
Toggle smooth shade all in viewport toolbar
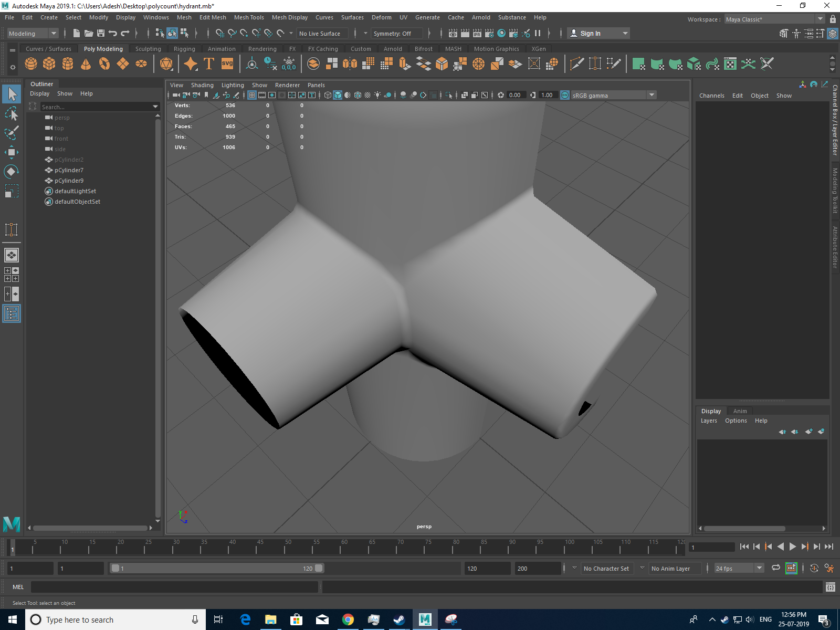(338, 95)
